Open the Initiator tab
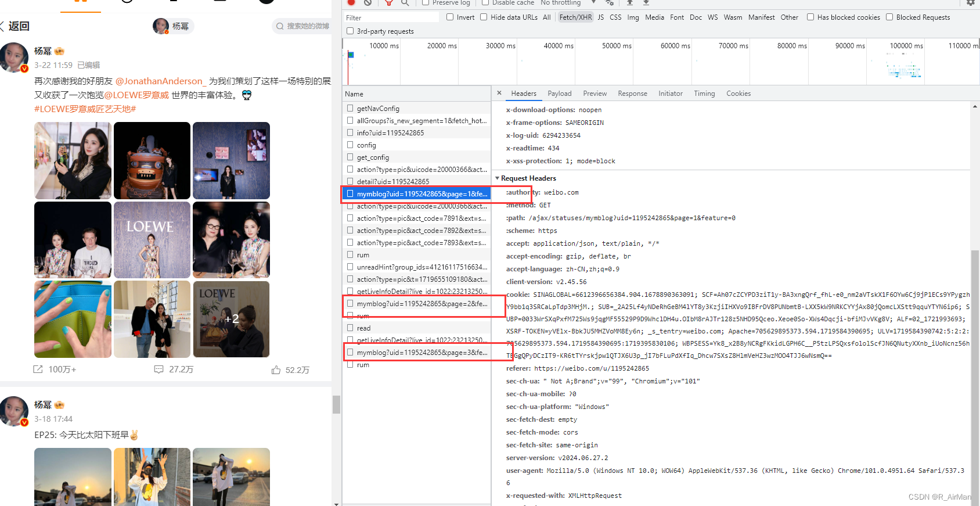Image resolution: width=980 pixels, height=506 pixels. click(x=671, y=94)
